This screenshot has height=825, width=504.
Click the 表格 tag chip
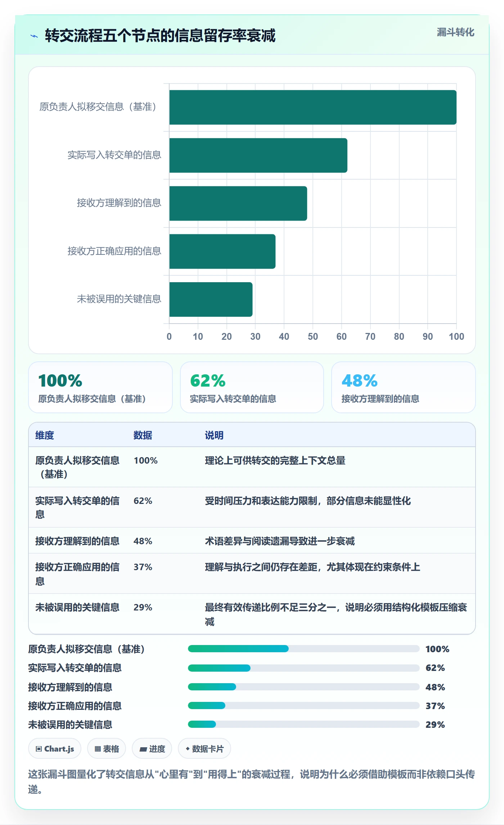tap(107, 749)
